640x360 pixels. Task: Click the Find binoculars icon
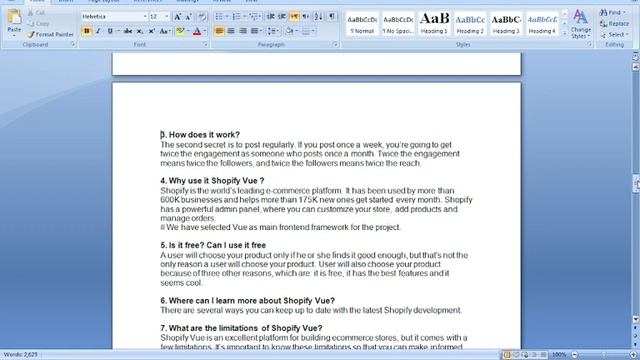(603, 13)
